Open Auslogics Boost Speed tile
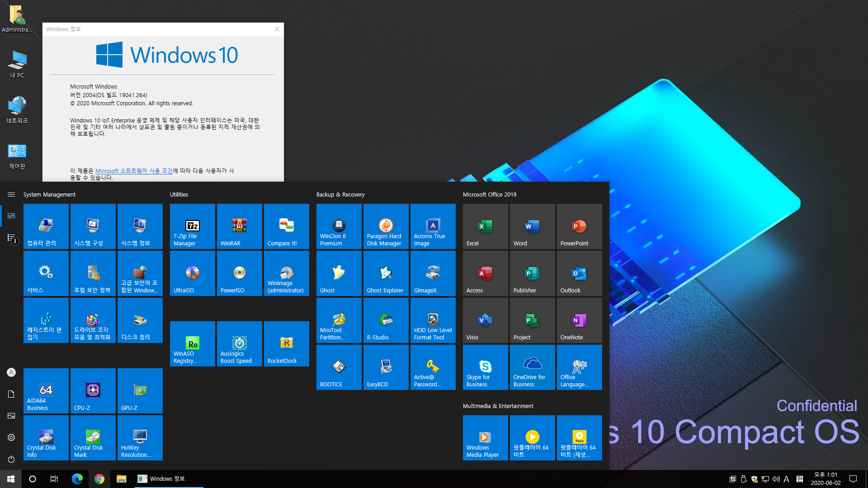This screenshot has width=868, height=488. tap(240, 344)
